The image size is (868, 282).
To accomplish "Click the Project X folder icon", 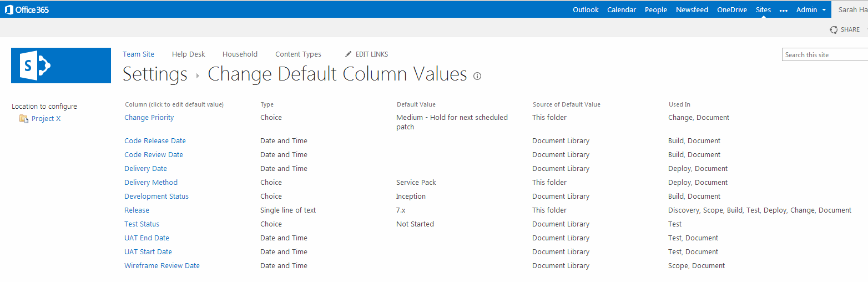I will 23,119.
